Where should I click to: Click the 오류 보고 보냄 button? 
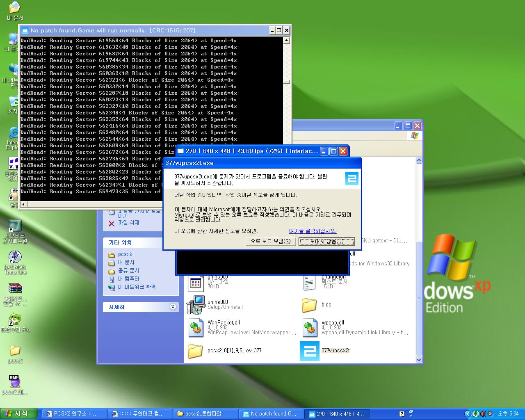click(x=270, y=241)
